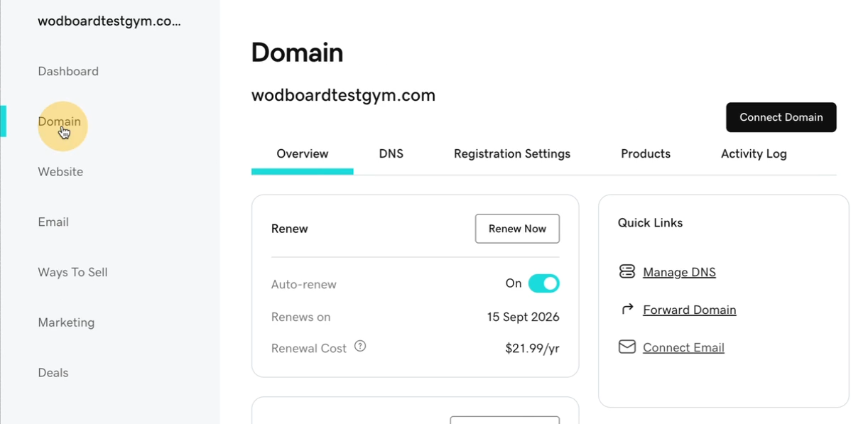868x424 pixels.
Task: Open the Manage DNS link
Action: [x=679, y=272]
